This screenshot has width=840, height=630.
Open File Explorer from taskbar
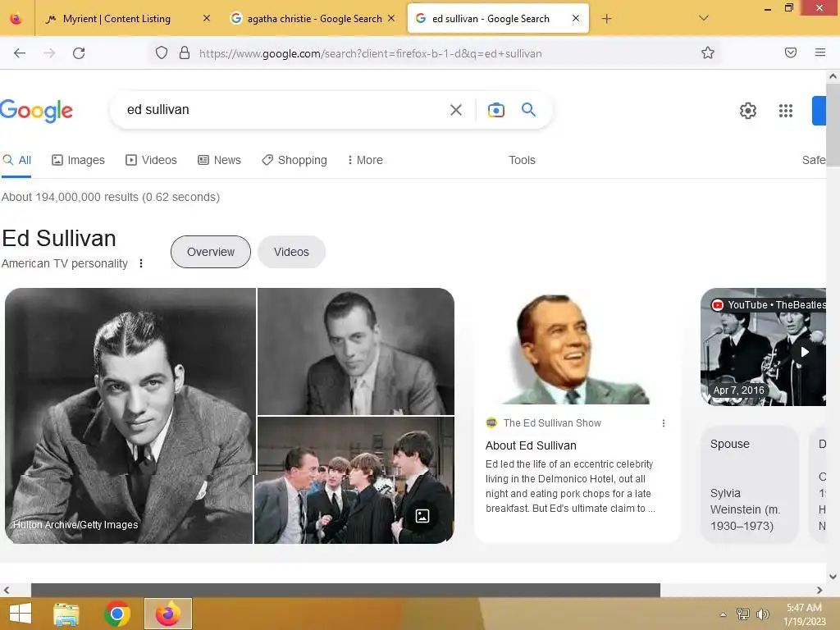pyautogui.click(x=66, y=614)
